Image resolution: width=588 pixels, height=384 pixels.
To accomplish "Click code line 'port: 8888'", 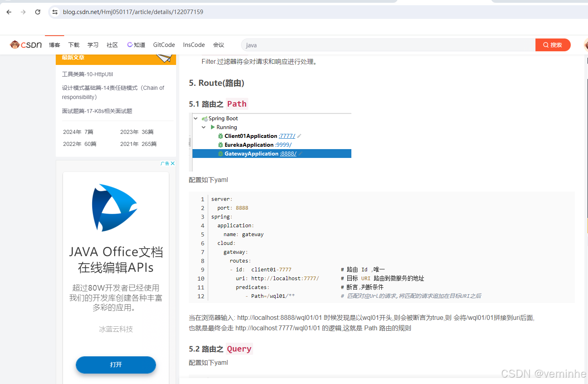I will click(233, 208).
